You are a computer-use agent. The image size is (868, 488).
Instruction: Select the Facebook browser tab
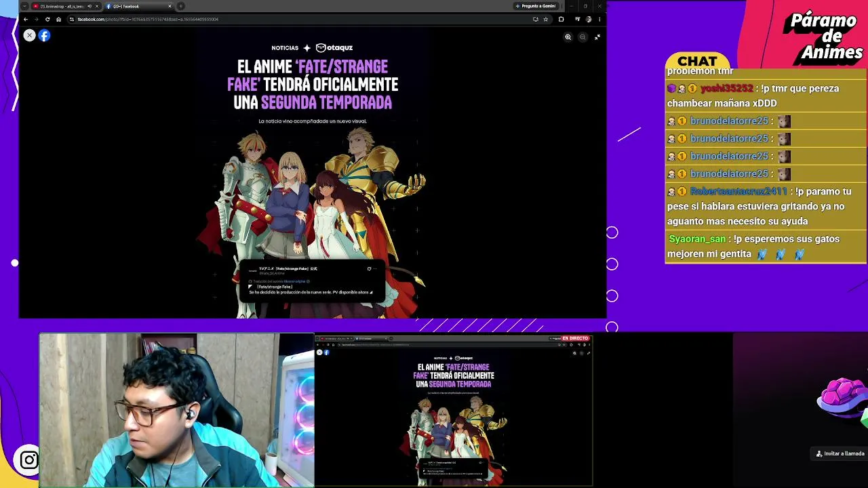pos(139,6)
